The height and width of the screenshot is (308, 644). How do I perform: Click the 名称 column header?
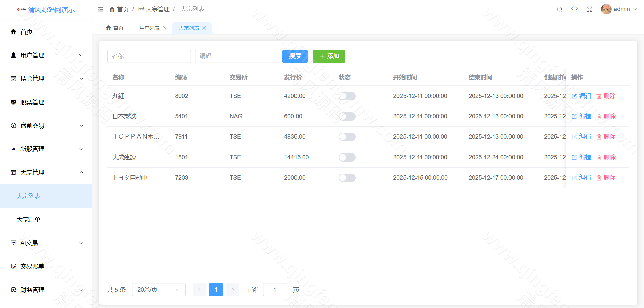118,78
